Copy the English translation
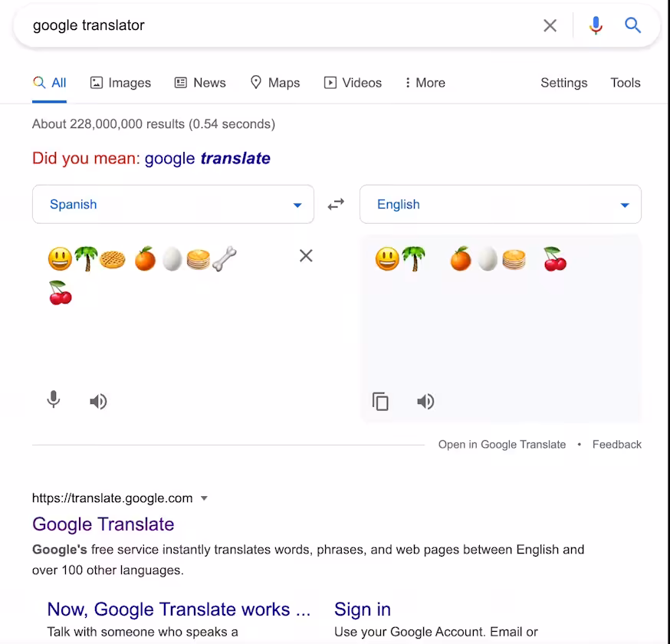Screen dimensions: 670x644 [380, 401]
